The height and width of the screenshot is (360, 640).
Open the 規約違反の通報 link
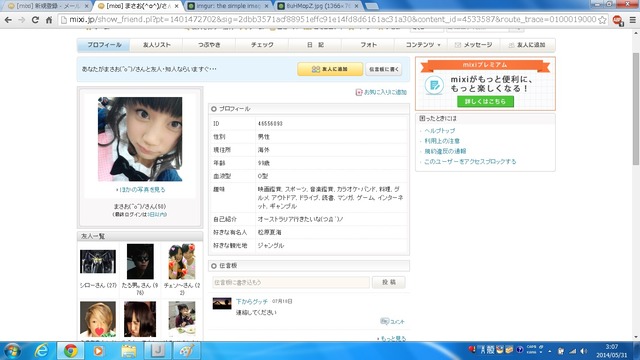(445, 151)
